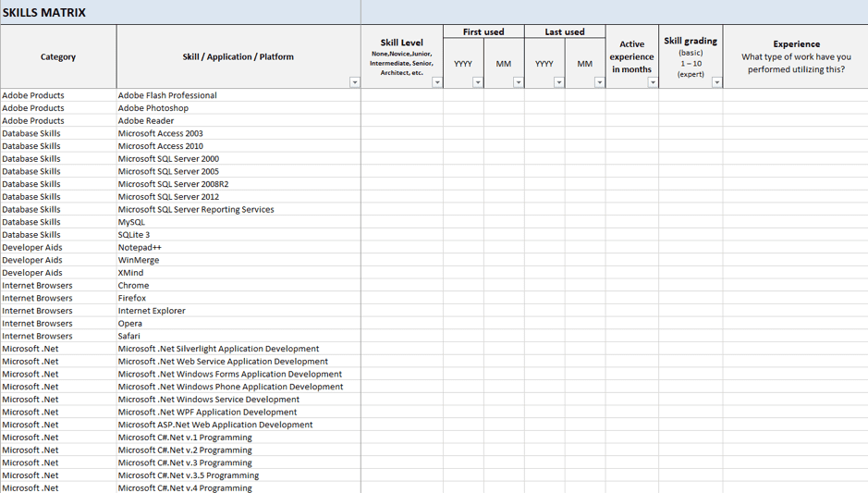Select the First used header cell
Viewport: 868px width, 493px height.
coord(483,31)
